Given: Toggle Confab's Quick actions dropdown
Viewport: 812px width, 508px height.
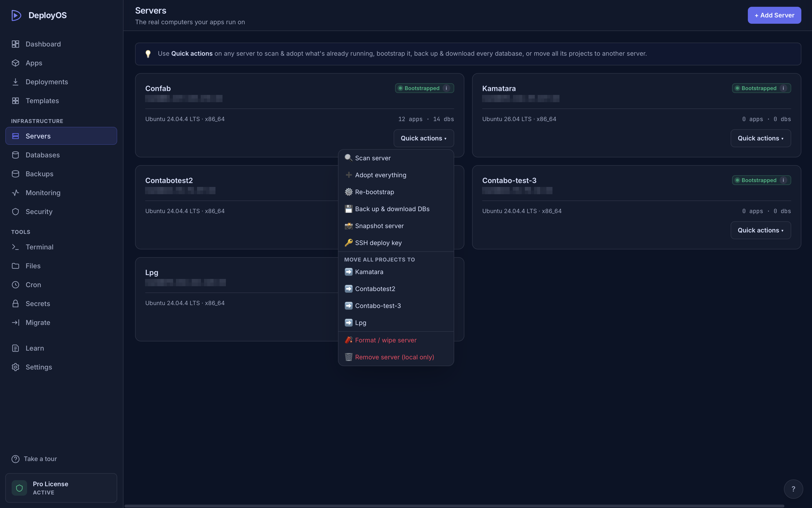Looking at the screenshot, I should [424, 138].
